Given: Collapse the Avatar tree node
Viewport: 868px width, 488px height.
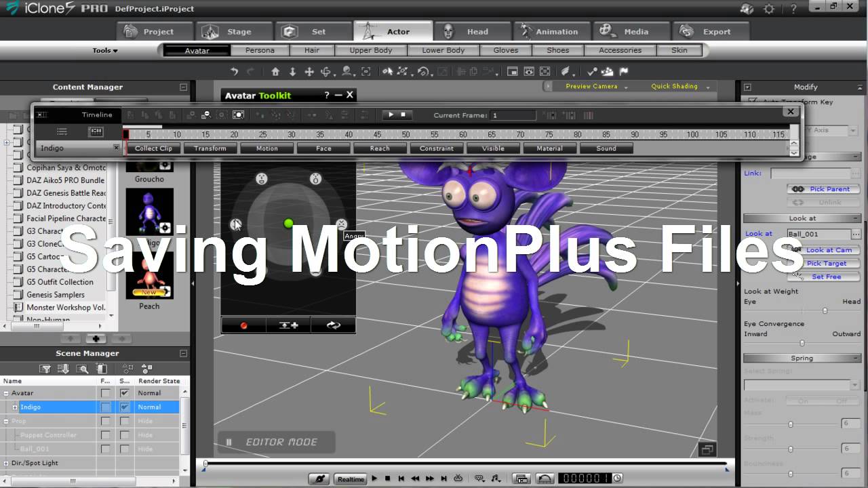Looking at the screenshot, I should [x=6, y=393].
